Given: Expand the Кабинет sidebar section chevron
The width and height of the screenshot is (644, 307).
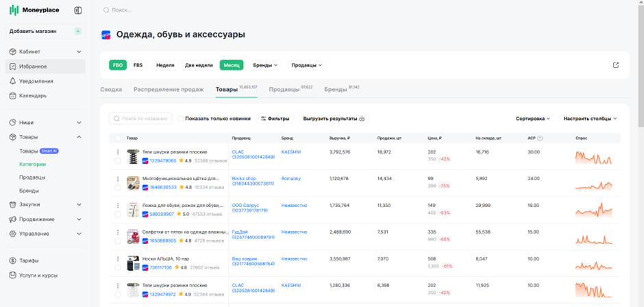Looking at the screenshot, I should tap(79, 52).
